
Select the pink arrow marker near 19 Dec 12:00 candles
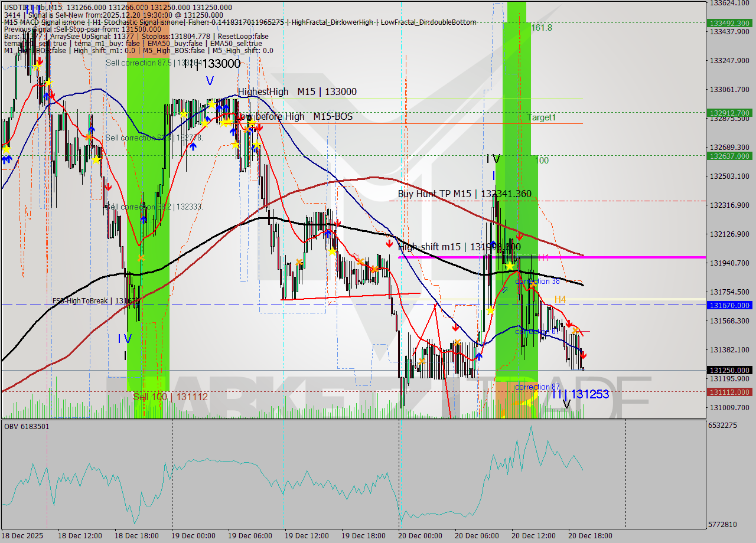coord(356,256)
